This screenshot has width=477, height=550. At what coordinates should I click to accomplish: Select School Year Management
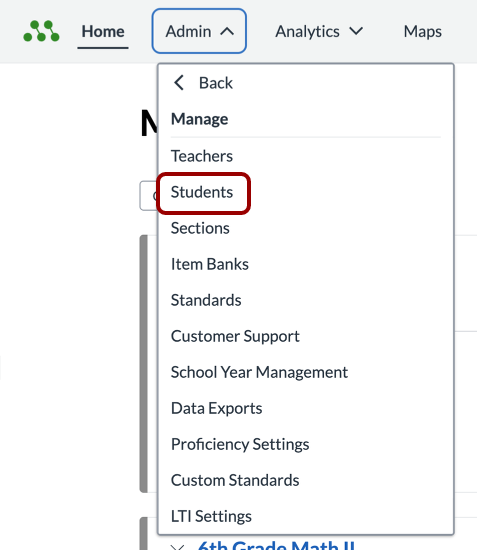click(x=259, y=372)
